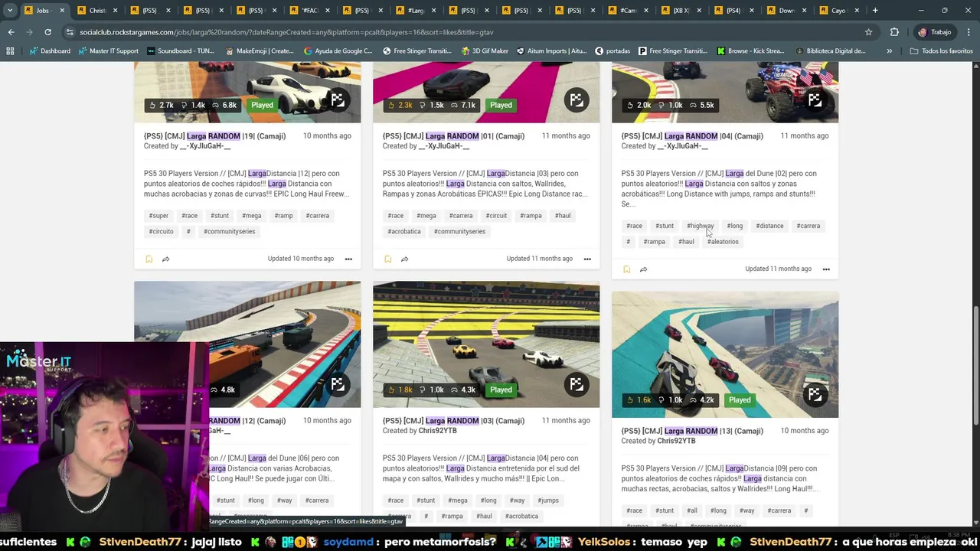
Task: Expand the bookmarks bar overflow chevron
Action: coord(889,51)
